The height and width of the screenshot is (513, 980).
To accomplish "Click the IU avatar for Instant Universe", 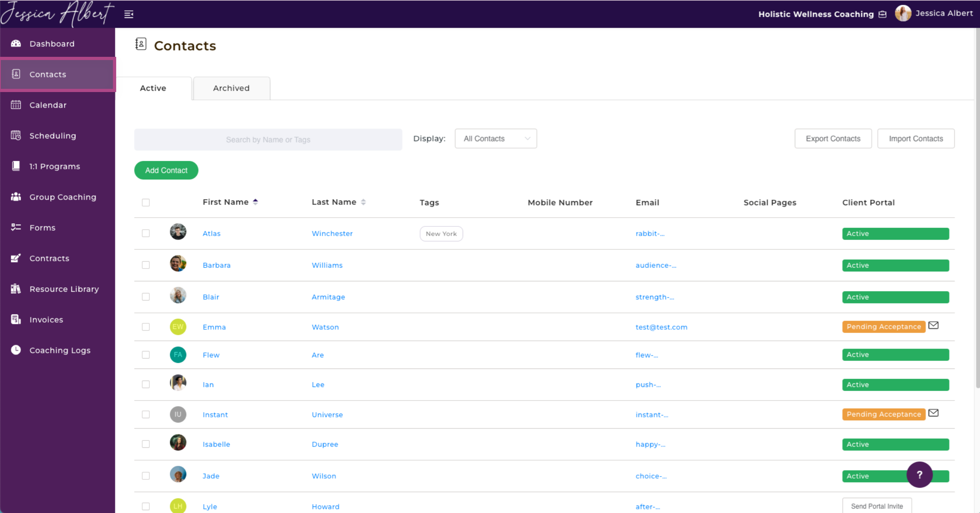I will click(x=178, y=414).
